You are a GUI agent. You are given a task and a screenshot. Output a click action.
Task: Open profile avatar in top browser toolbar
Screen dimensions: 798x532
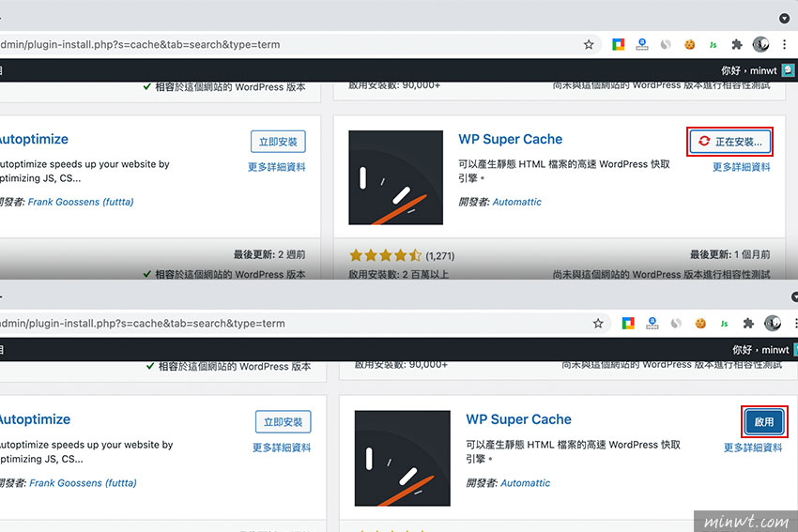760,45
